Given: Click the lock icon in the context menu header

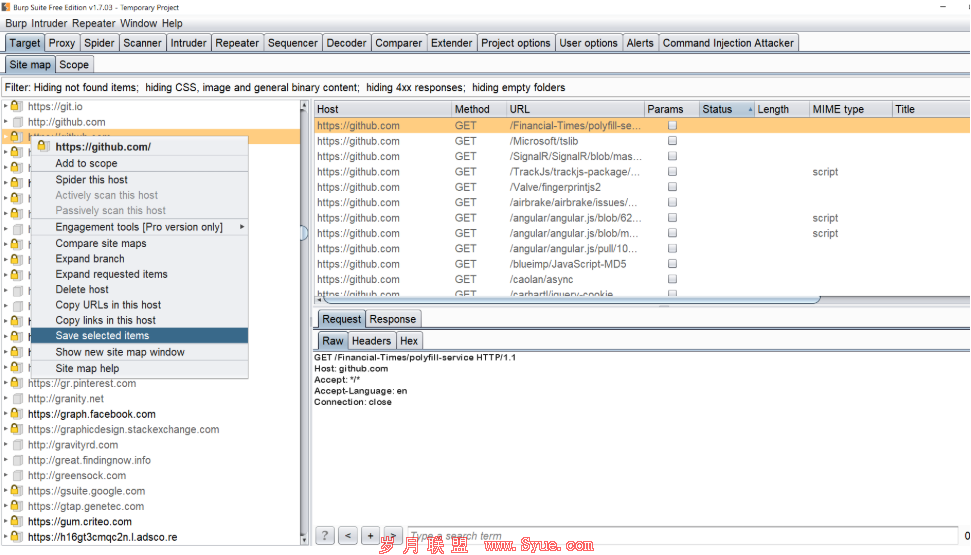Looking at the screenshot, I should [42, 146].
